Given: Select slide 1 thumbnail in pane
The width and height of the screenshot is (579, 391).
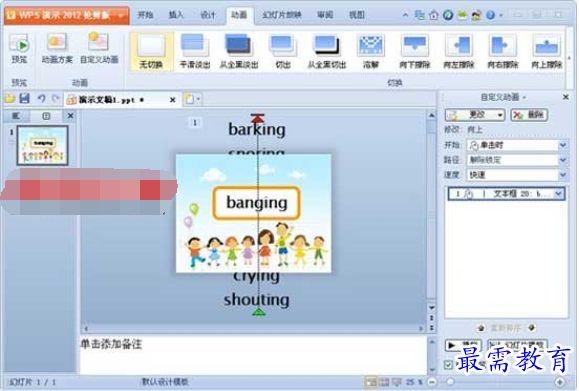Looking at the screenshot, I should tap(43, 145).
